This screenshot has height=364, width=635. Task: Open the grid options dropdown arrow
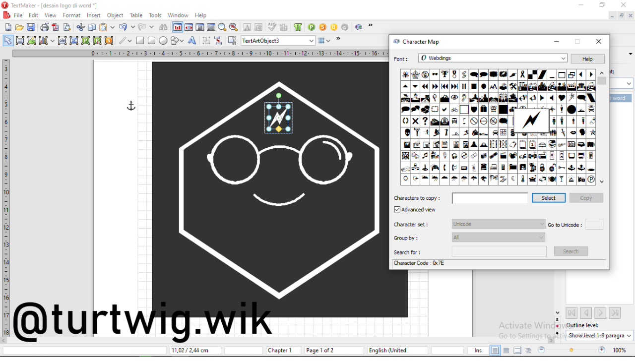point(328,41)
